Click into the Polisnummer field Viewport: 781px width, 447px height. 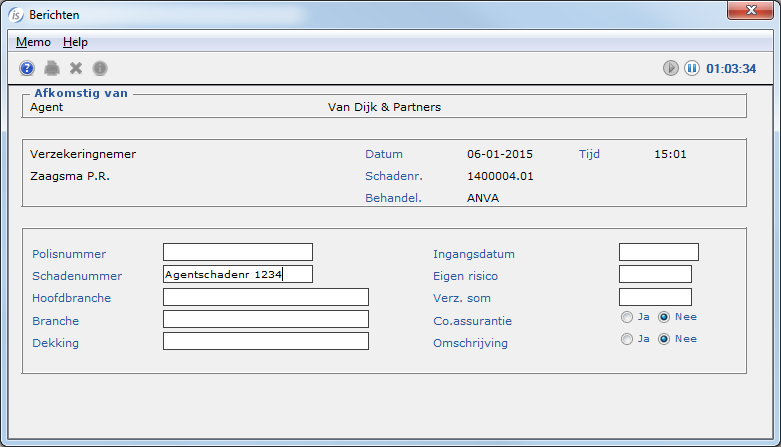point(238,252)
